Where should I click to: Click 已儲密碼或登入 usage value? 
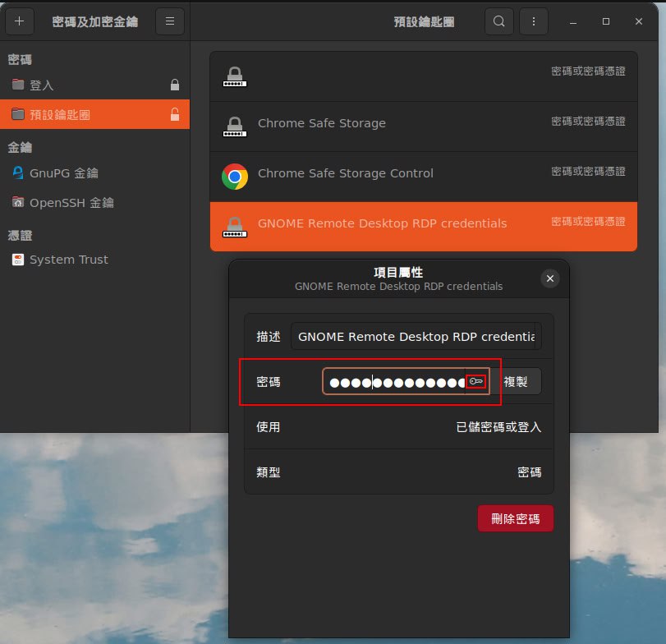[x=498, y=427]
